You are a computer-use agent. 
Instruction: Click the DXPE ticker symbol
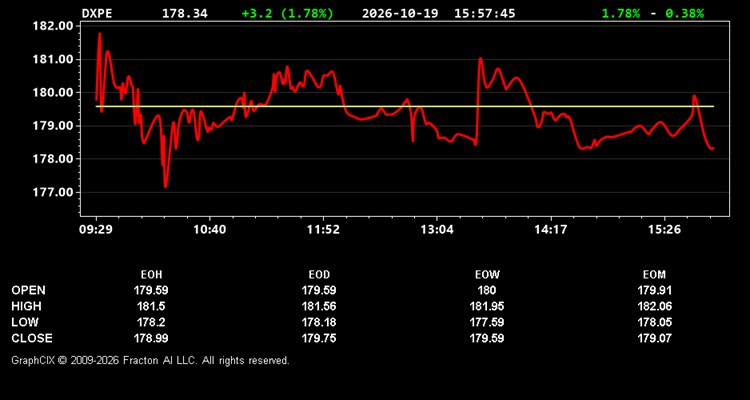(x=97, y=13)
